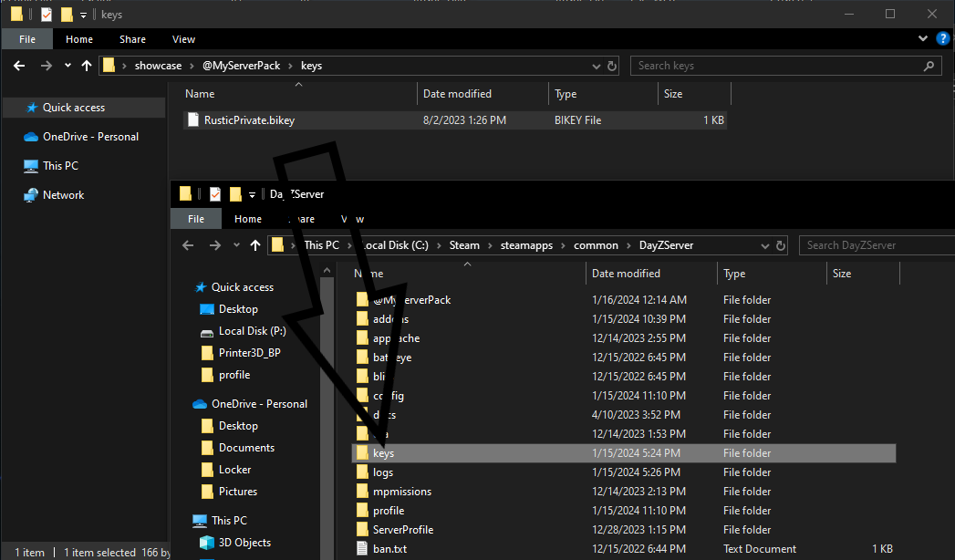
Task: Select the mpmissions folder
Action: click(401, 492)
